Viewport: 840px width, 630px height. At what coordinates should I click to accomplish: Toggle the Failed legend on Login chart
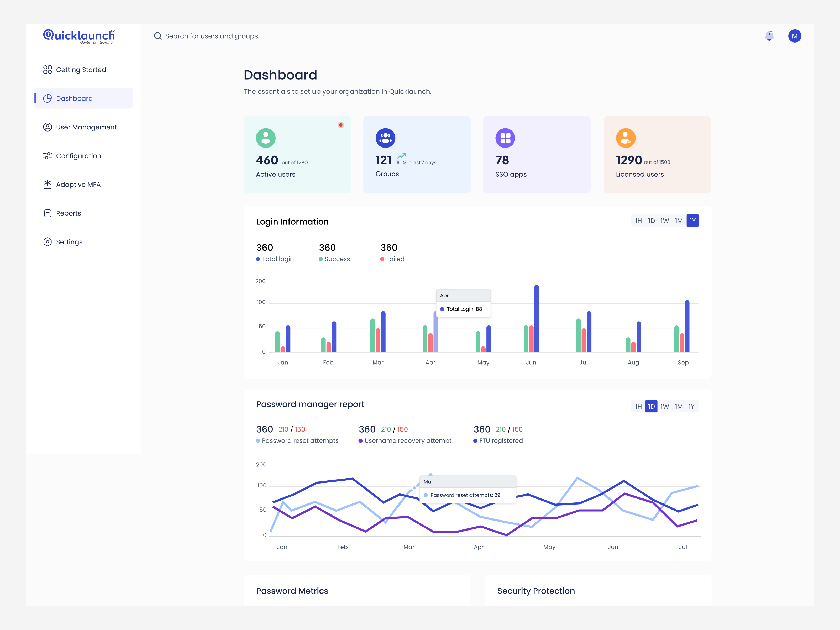pyautogui.click(x=392, y=259)
